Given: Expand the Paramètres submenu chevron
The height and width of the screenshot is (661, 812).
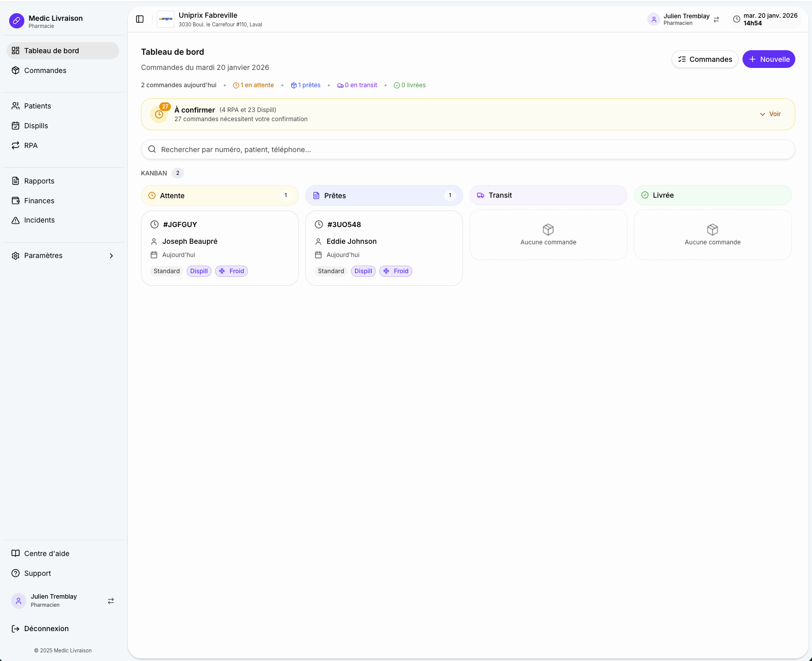Looking at the screenshot, I should coord(111,255).
